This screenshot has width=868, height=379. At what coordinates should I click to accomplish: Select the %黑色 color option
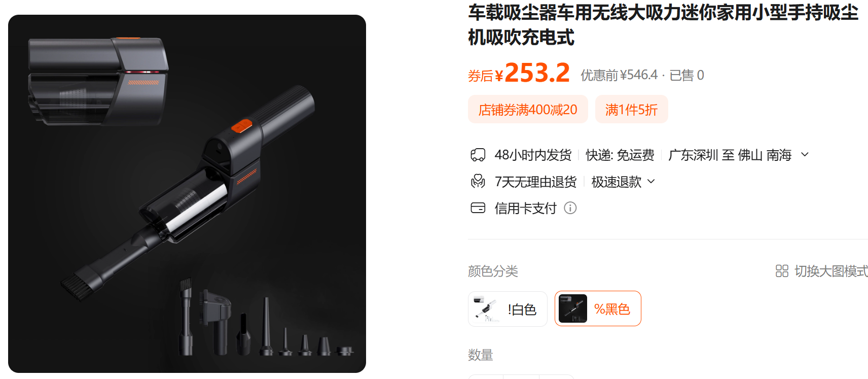click(598, 308)
